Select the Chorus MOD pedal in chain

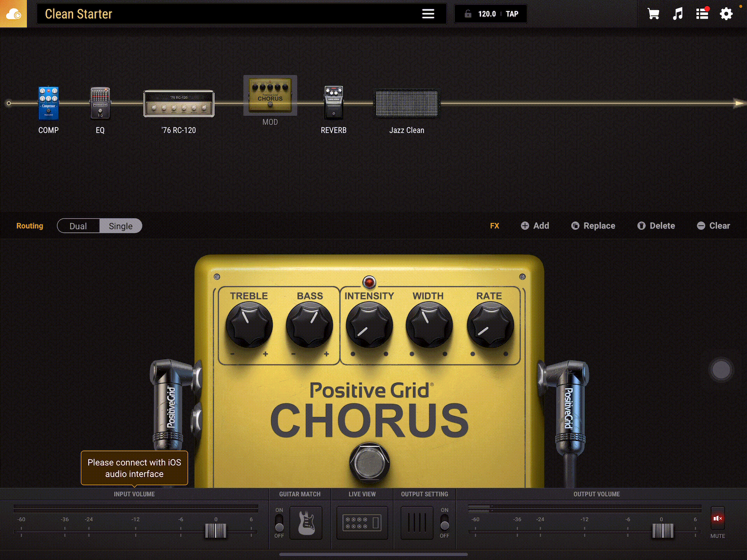coord(270,96)
